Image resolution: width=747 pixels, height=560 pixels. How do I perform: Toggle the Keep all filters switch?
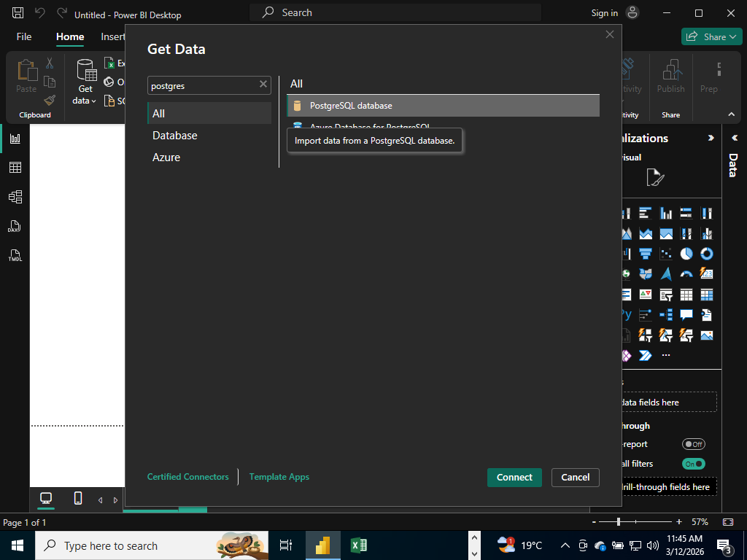[x=693, y=463]
